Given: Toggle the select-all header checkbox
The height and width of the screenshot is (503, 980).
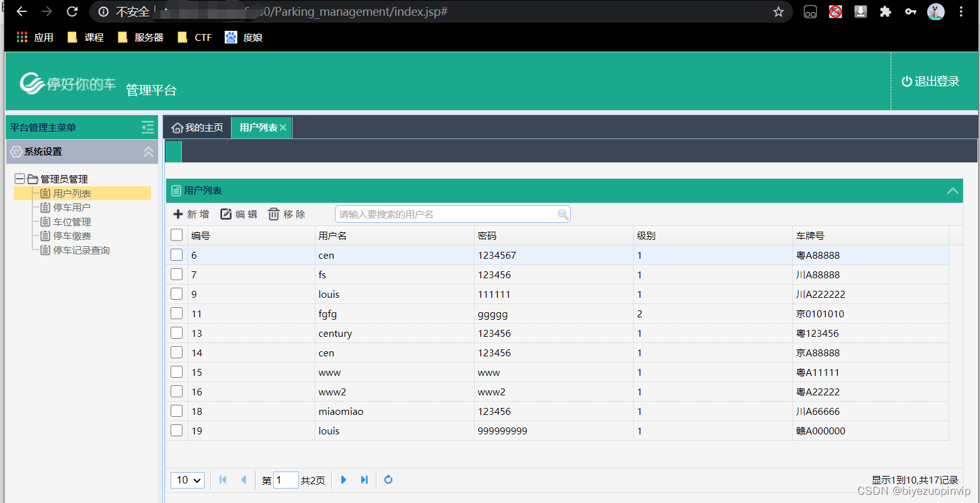Looking at the screenshot, I should [177, 235].
